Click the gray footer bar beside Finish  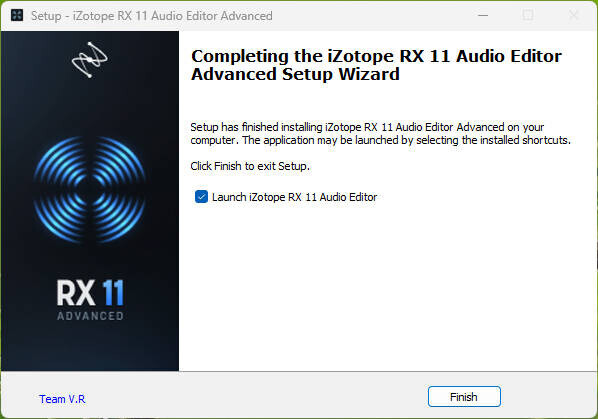pyautogui.click(x=256, y=397)
